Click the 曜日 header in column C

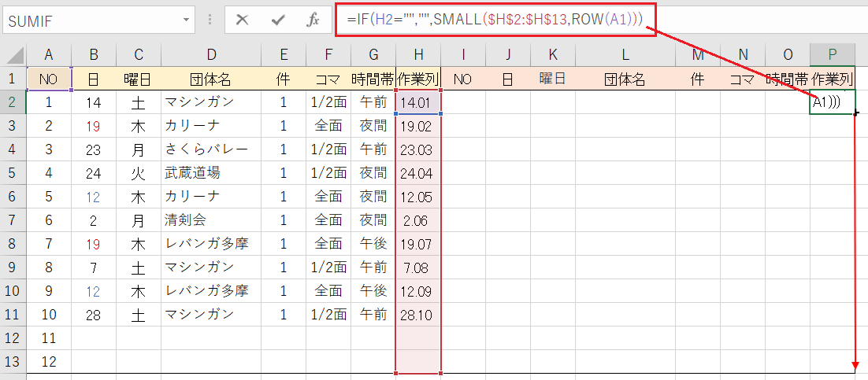pyautogui.click(x=139, y=79)
